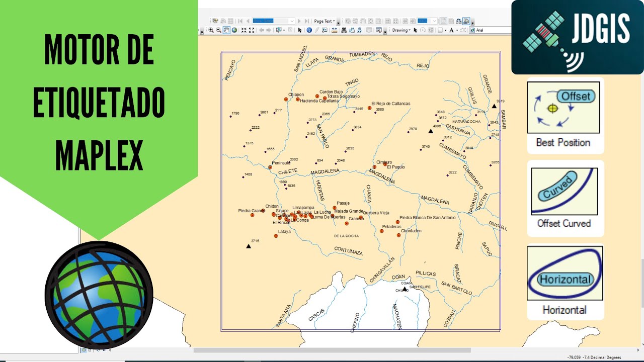Click the Find Route icon
Image resolution: width=644 pixels, height=362 pixels.
[352, 30]
